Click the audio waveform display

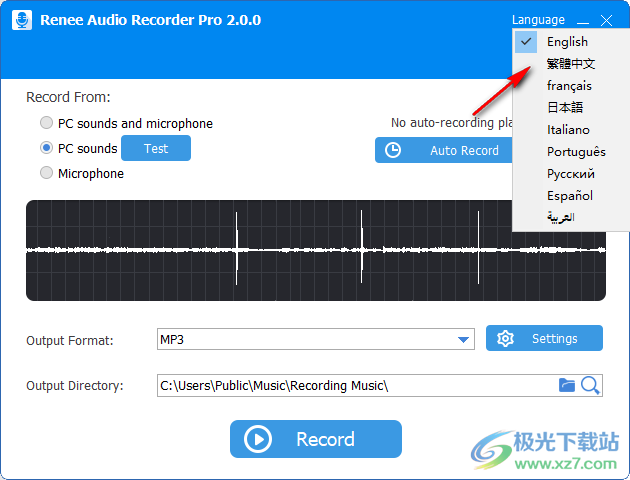click(316, 250)
